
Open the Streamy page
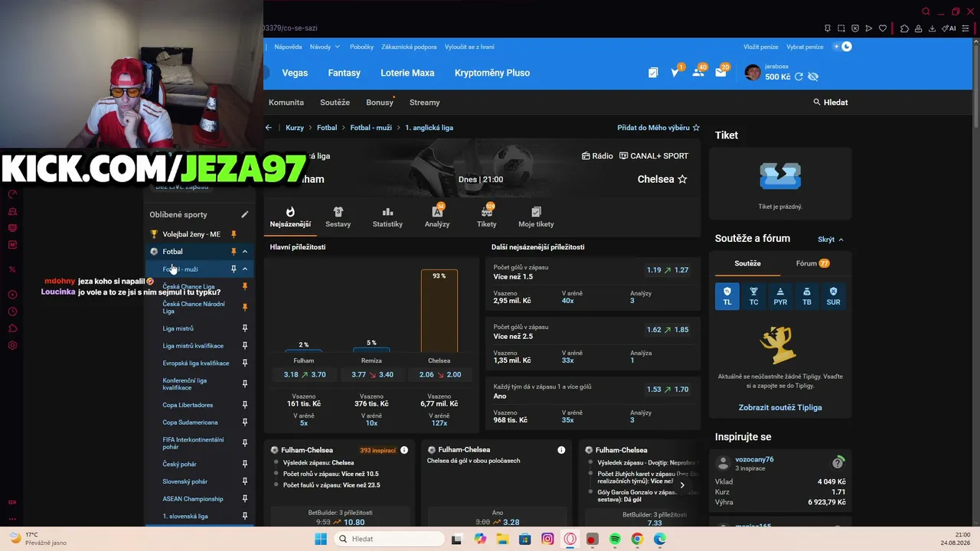tap(425, 103)
